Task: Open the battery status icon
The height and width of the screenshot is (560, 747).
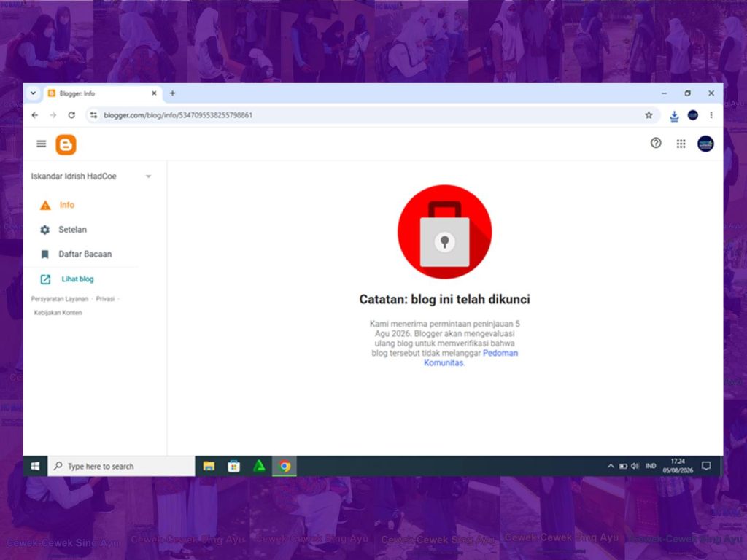Action: [x=623, y=466]
